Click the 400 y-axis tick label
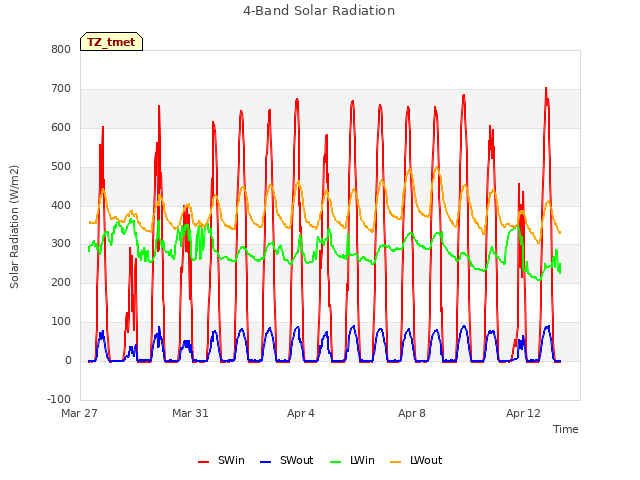The image size is (640, 480). coord(61,205)
